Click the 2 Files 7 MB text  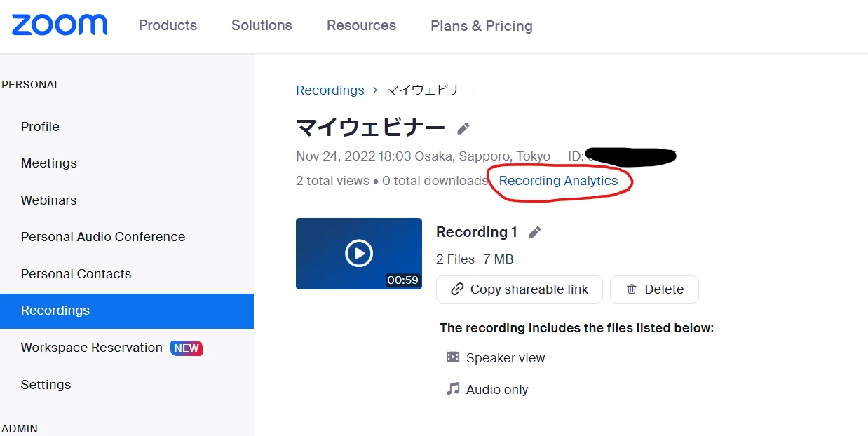click(x=475, y=259)
